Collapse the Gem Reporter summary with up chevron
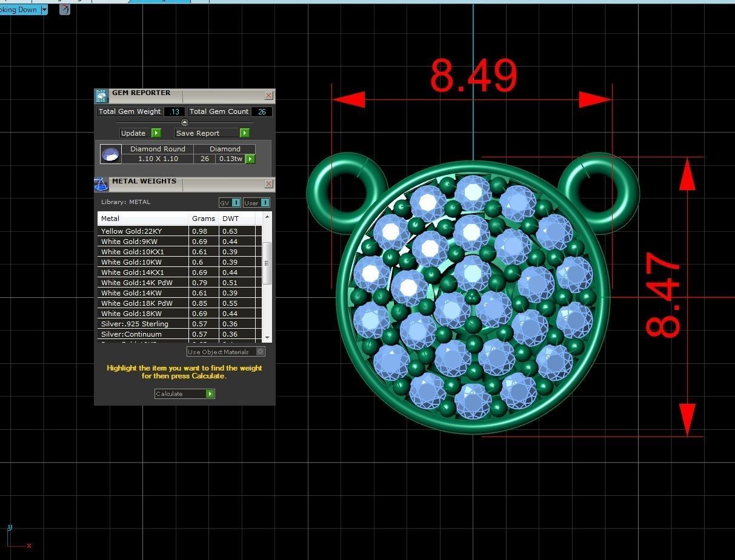This screenshot has width=735, height=560. pos(185,122)
